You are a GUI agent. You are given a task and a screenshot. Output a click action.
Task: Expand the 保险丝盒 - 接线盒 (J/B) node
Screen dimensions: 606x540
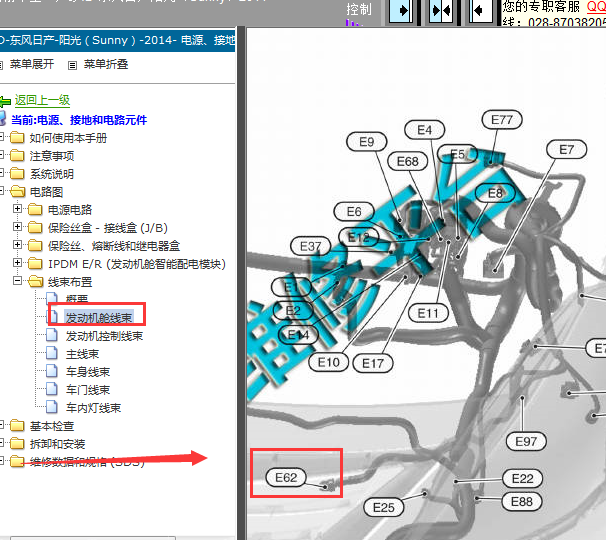click(17, 227)
